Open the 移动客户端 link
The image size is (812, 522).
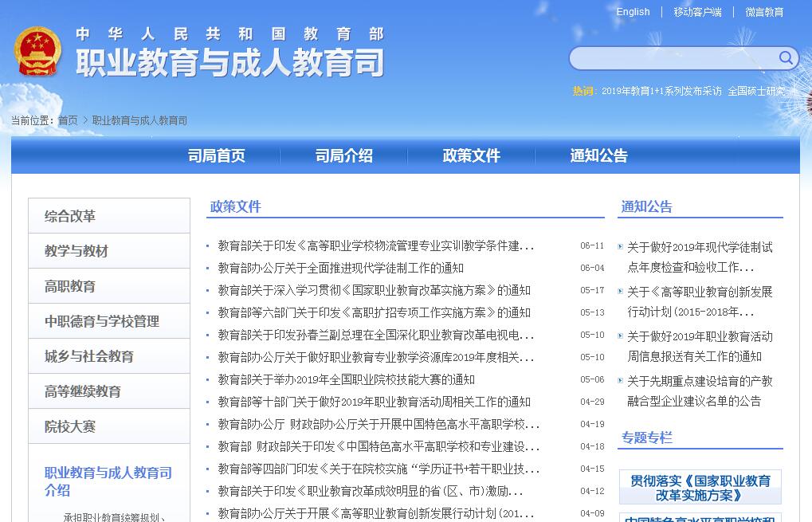point(697,12)
